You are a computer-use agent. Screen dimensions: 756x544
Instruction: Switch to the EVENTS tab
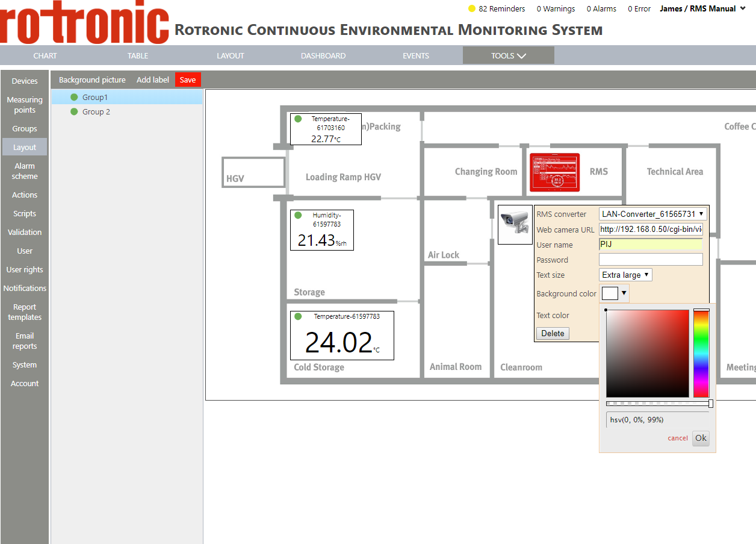(x=416, y=55)
